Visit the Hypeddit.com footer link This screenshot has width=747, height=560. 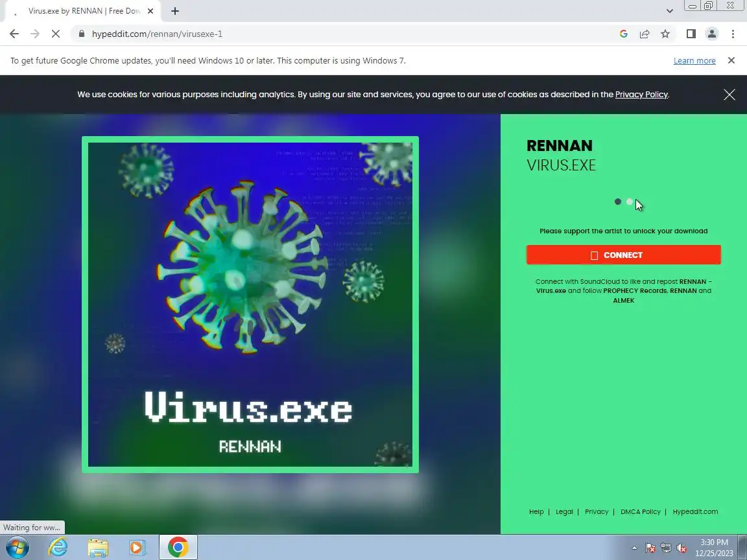pyautogui.click(x=695, y=511)
